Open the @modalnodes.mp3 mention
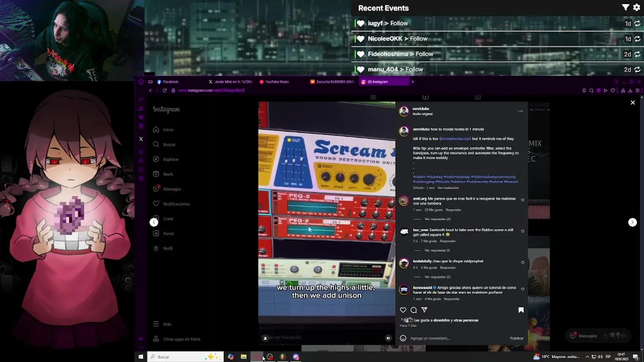 pyautogui.click(x=455, y=139)
